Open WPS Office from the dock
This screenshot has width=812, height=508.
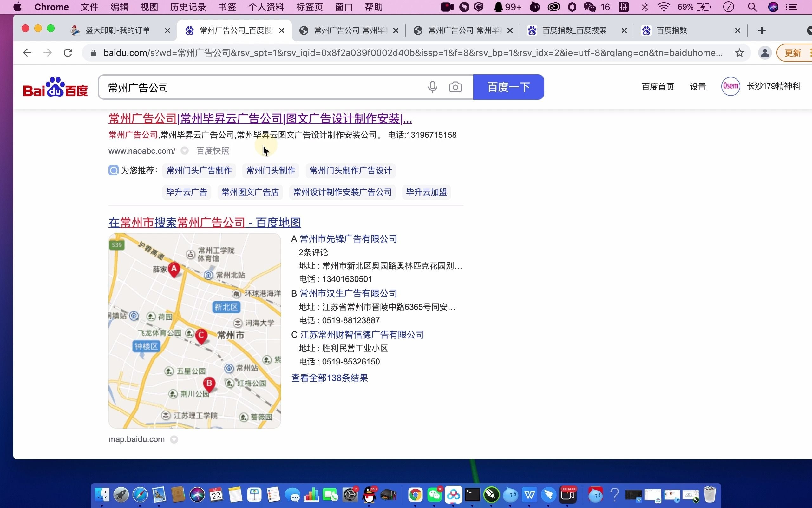coord(529,495)
